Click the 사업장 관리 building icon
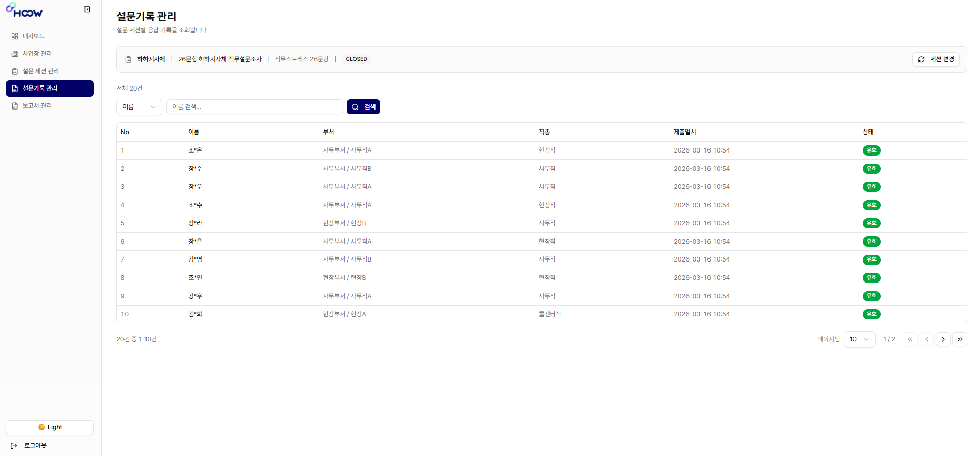Image resolution: width=980 pixels, height=456 pixels. click(15, 54)
